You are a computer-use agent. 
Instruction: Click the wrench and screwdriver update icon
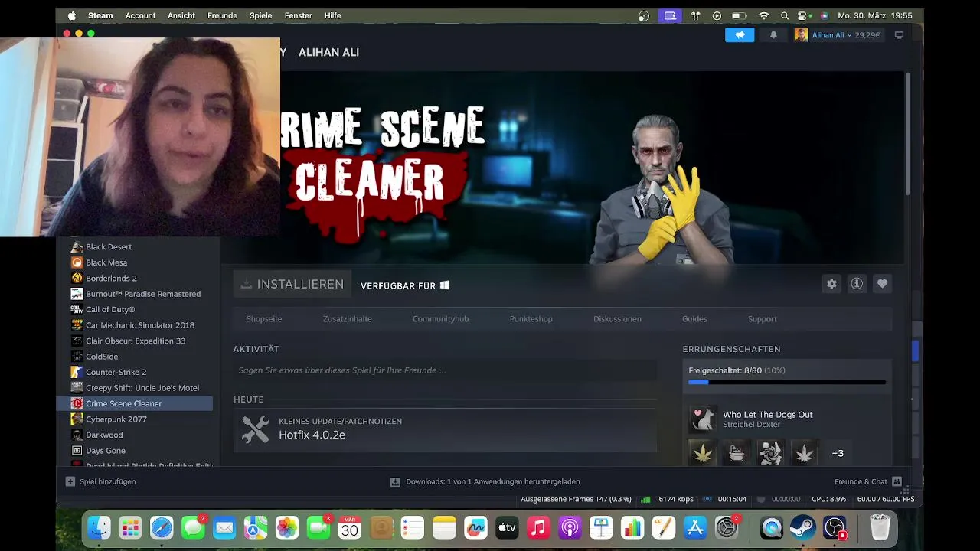pos(255,429)
